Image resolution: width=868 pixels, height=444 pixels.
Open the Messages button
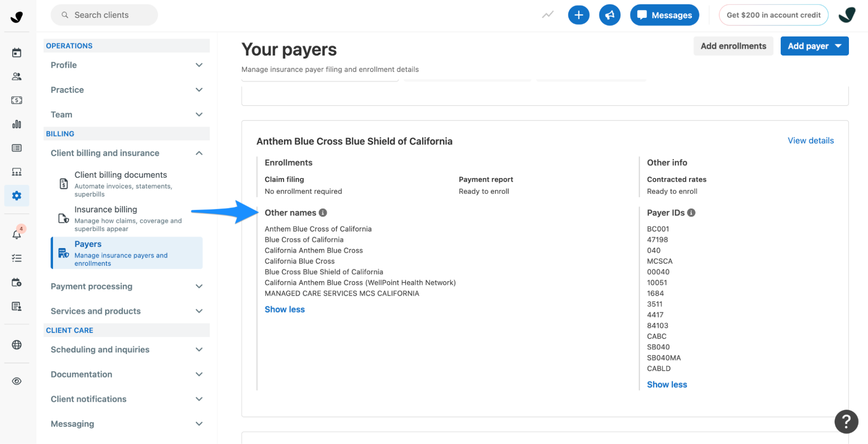[664, 15]
